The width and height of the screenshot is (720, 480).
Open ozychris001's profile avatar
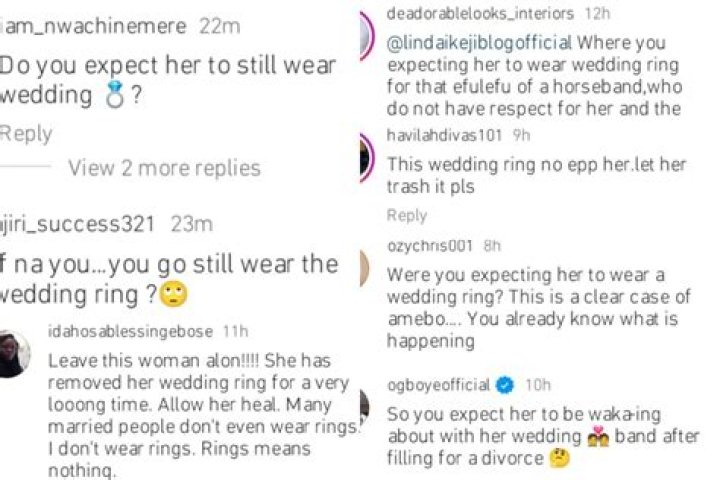pos(365,268)
